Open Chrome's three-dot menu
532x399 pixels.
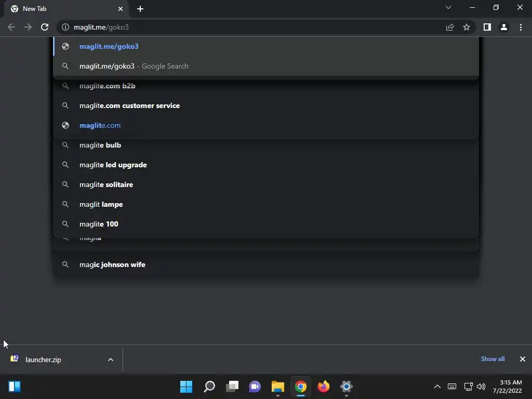pos(521,27)
